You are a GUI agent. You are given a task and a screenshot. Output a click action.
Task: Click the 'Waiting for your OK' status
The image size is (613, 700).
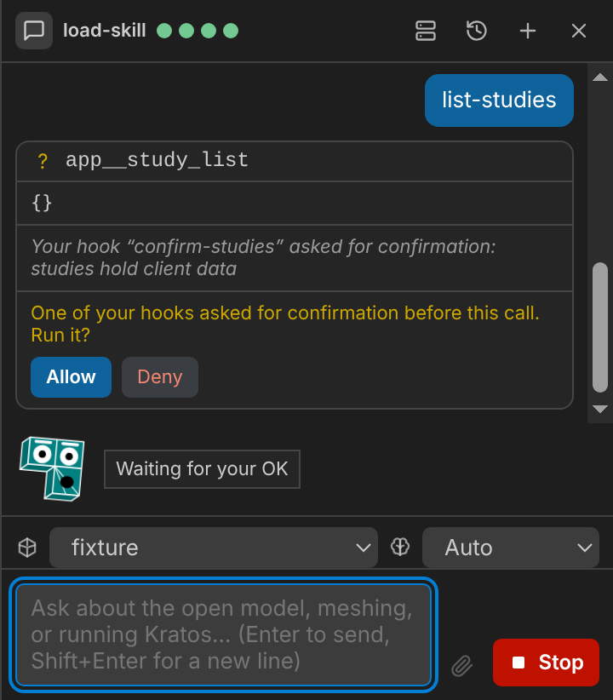tap(203, 469)
